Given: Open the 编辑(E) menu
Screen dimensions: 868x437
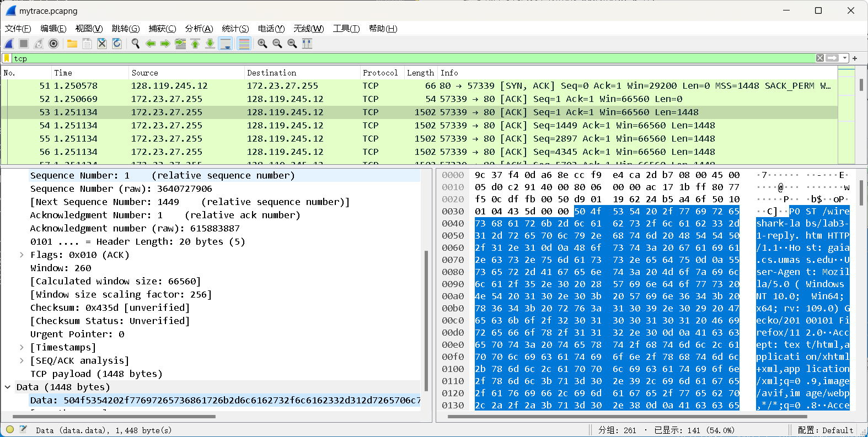Looking at the screenshot, I should 53,28.
